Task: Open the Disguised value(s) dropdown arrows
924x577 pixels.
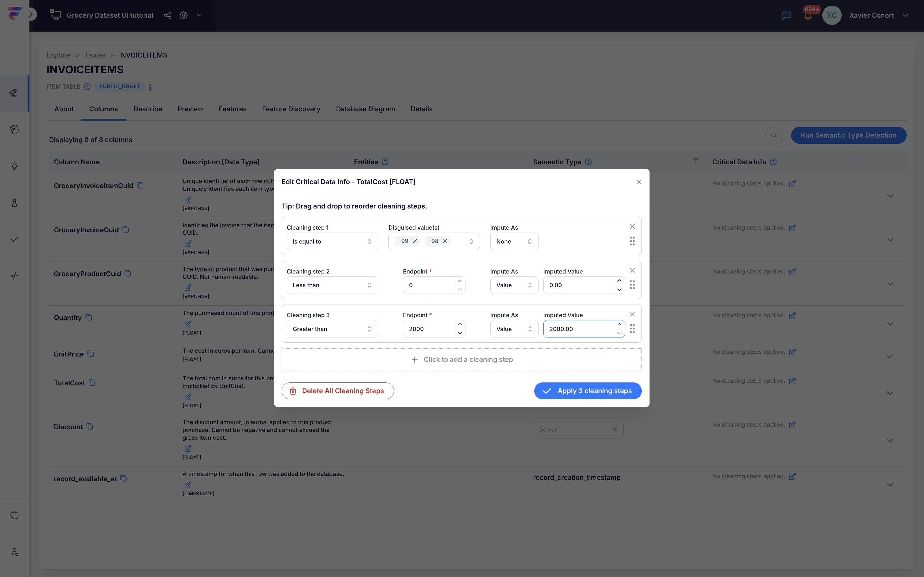Action: [x=471, y=242]
